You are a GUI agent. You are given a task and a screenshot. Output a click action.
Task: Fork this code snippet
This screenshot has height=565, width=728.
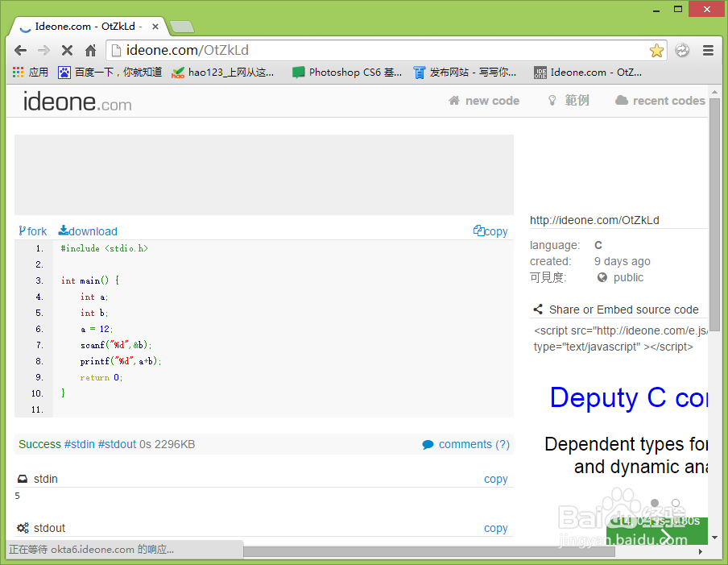coord(32,231)
